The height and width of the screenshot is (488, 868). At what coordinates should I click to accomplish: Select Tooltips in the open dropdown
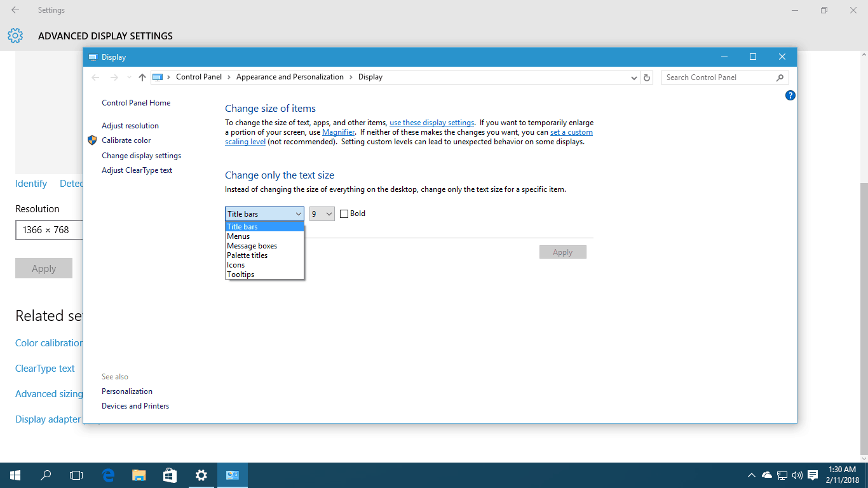tap(241, 274)
